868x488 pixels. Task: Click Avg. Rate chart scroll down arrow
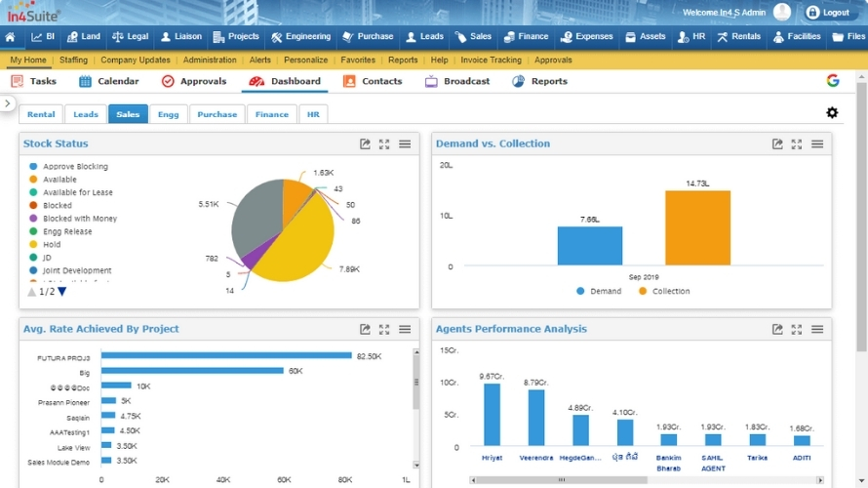click(416, 466)
